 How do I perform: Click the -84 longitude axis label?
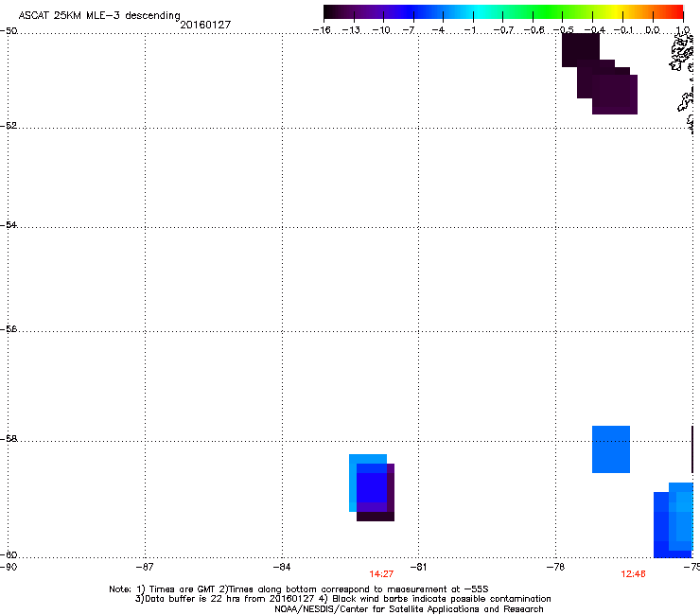coord(282,567)
